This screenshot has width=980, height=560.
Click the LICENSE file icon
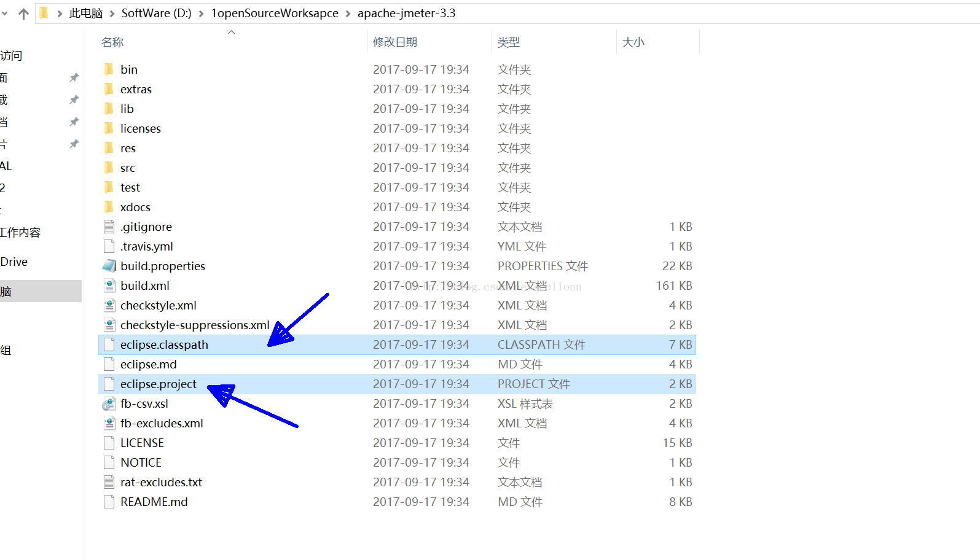[109, 443]
